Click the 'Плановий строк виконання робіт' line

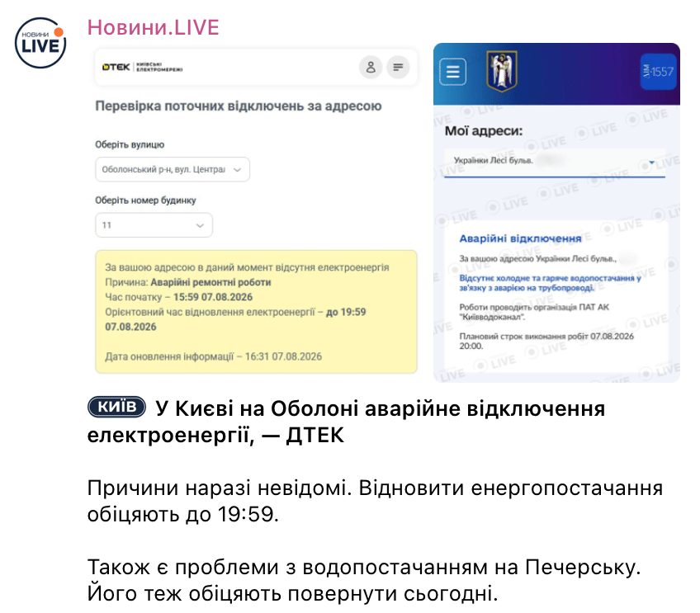point(546,341)
